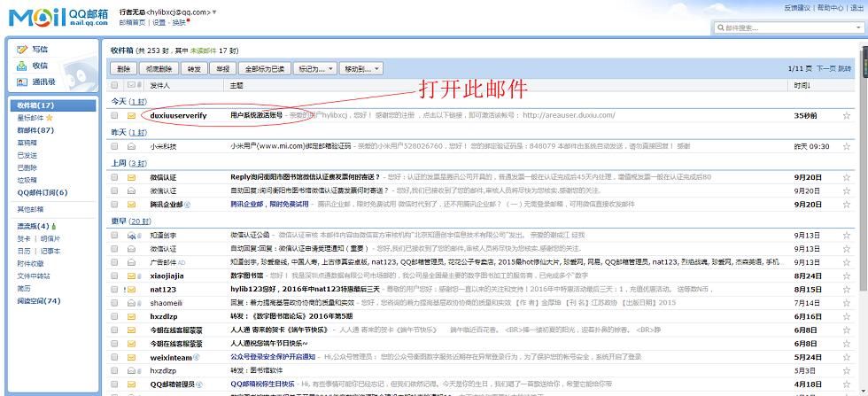Click the envelope icon of hxzdlzp 6月16日 email

[132, 317]
